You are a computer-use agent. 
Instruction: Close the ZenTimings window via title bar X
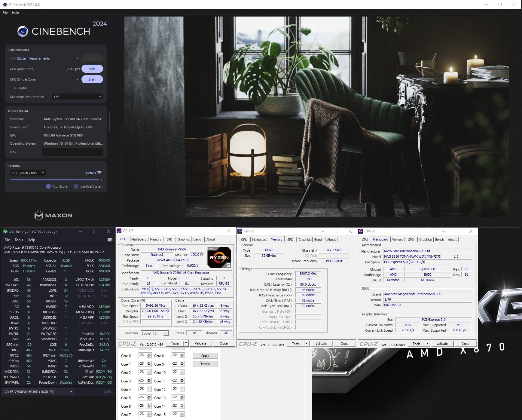[x=108, y=231]
